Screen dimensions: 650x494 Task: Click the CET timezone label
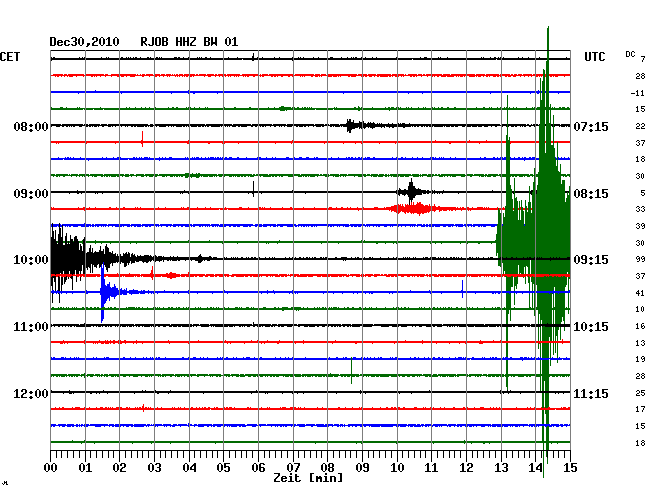tap(10, 57)
